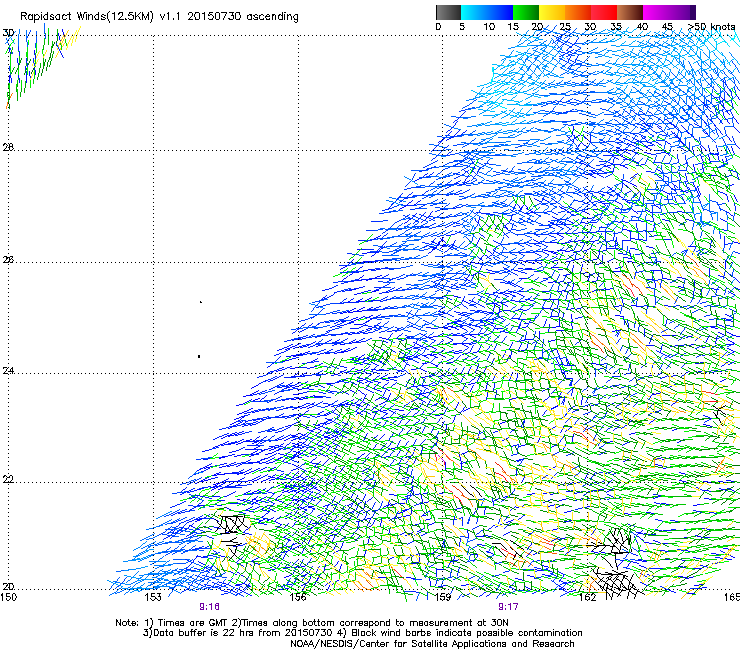Click the NOAA/NESDIS credit line
This screenshot has height=650, width=740.
[x=432, y=644]
